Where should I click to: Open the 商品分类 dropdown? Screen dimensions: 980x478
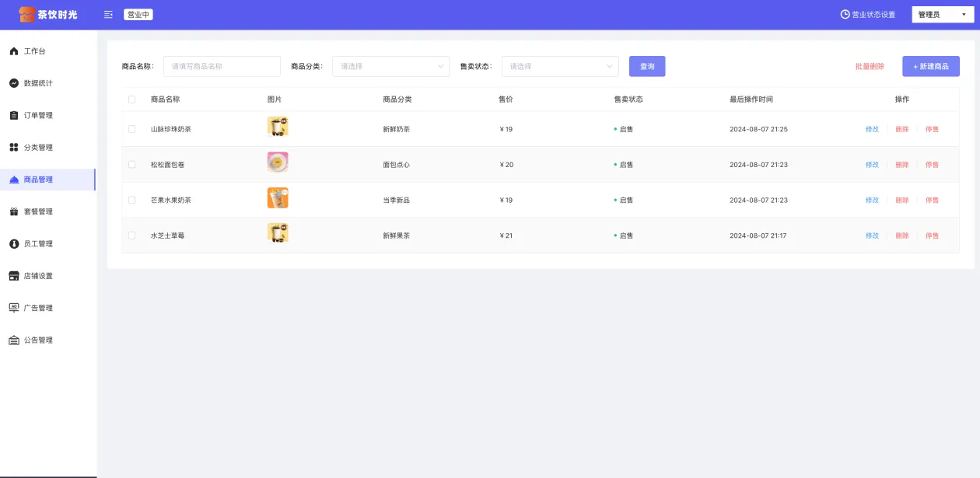[x=390, y=67]
